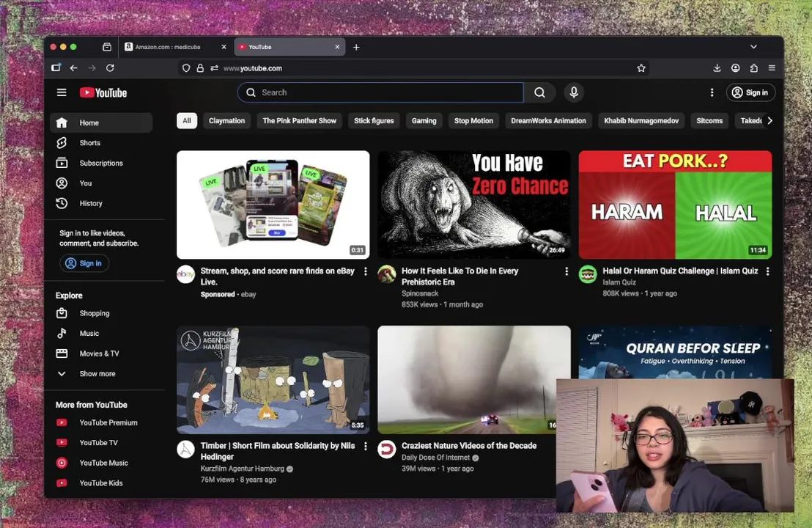Go to Home in sidebar

[x=101, y=122]
